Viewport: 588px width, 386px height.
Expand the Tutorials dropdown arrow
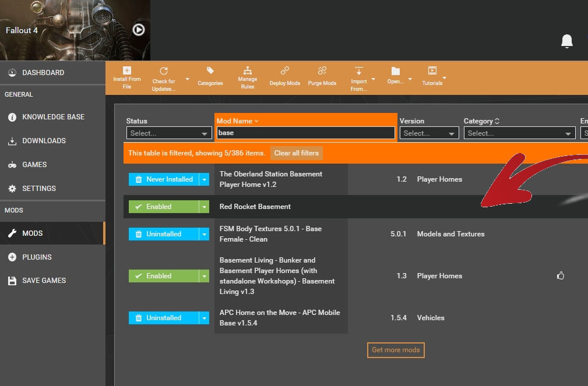[x=445, y=78]
